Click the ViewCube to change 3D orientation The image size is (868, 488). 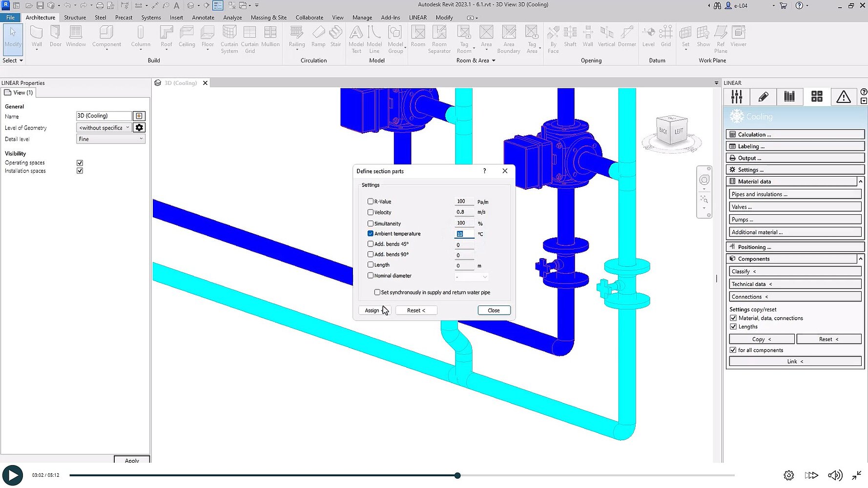(672, 131)
